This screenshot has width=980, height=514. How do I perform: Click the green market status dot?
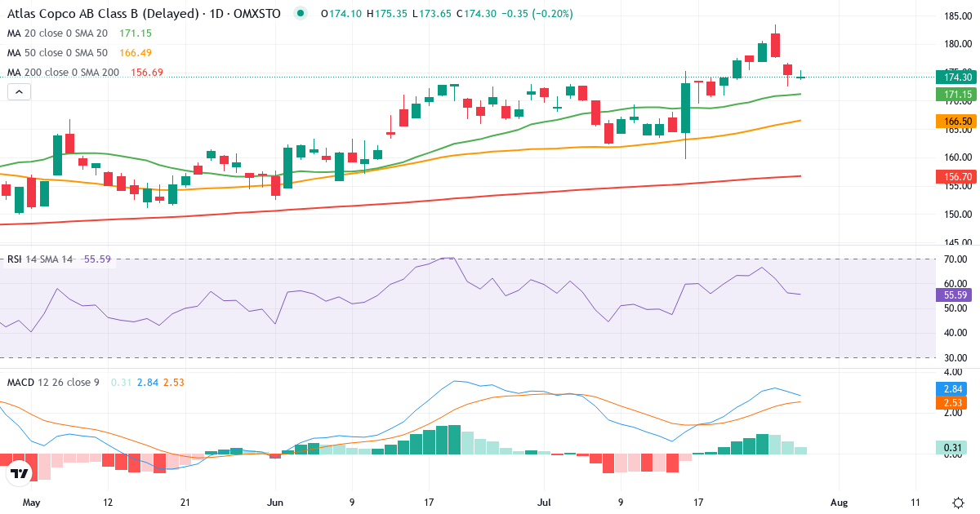[x=301, y=14]
